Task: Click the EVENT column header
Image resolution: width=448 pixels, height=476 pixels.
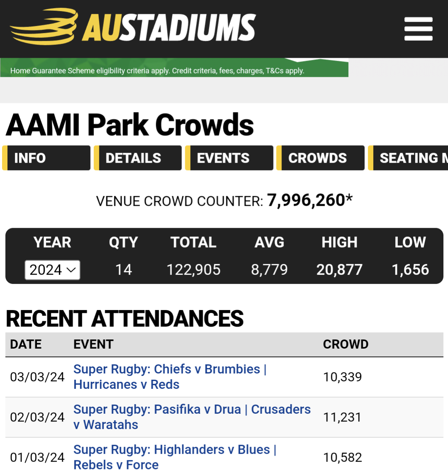Action: [x=93, y=344]
